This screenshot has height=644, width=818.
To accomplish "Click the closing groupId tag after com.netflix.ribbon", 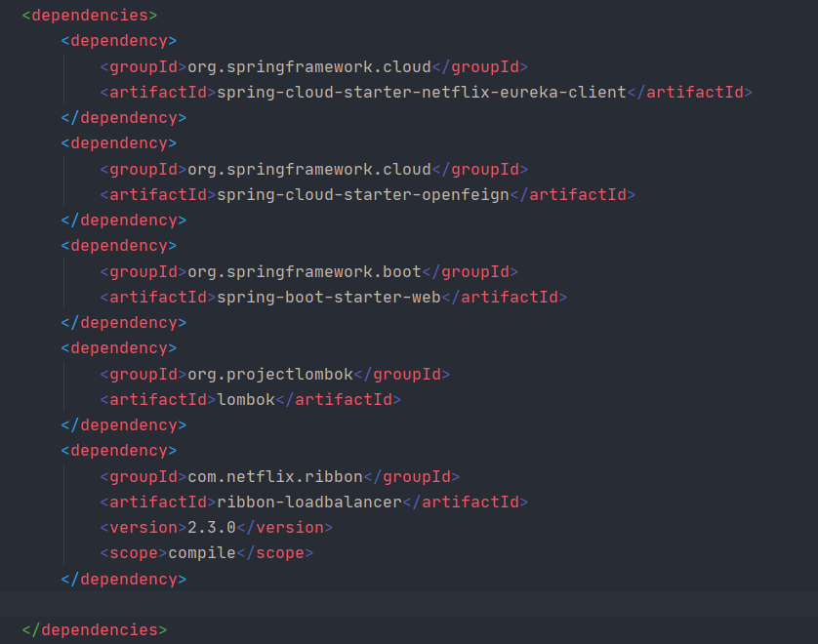I will (412, 476).
